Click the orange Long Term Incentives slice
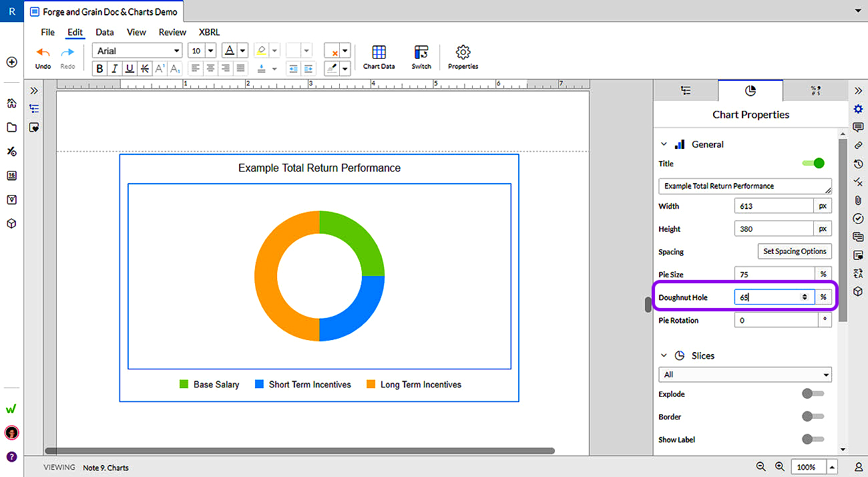The height and width of the screenshot is (477, 868). (266, 276)
